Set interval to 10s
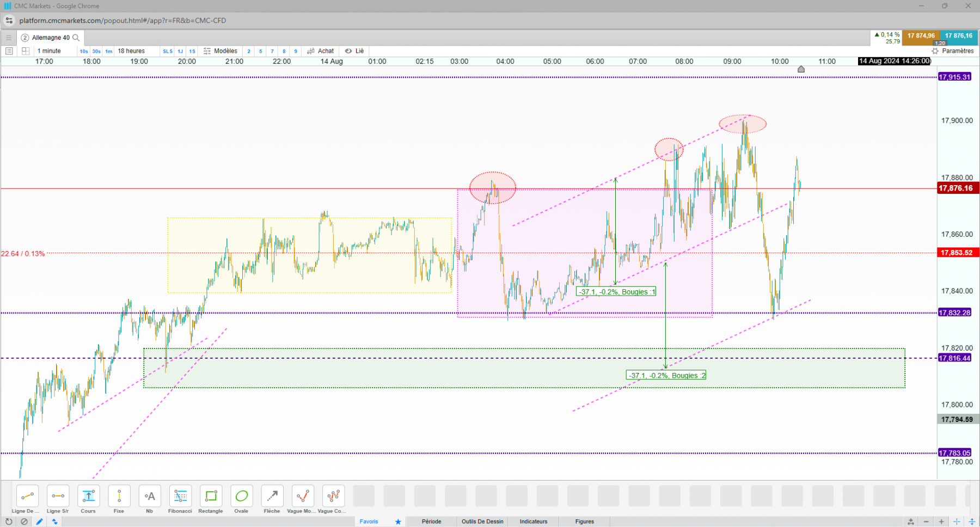980x527 pixels. click(x=84, y=51)
